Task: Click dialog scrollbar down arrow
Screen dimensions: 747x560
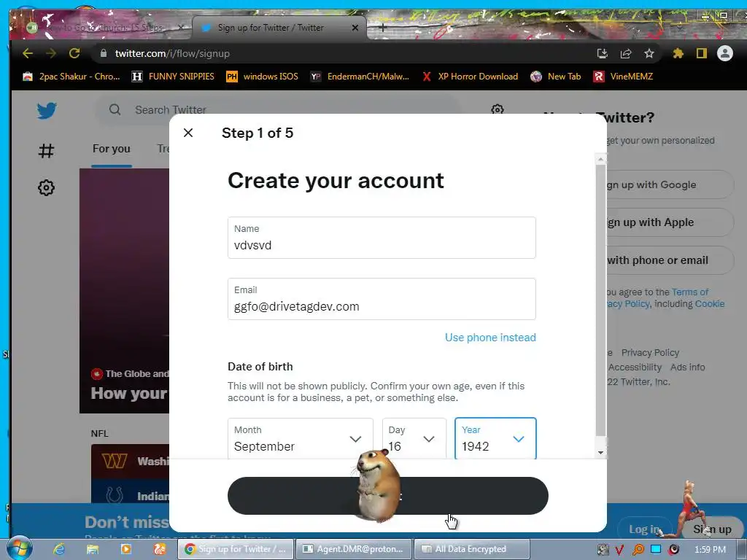Action: pos(601,452)
